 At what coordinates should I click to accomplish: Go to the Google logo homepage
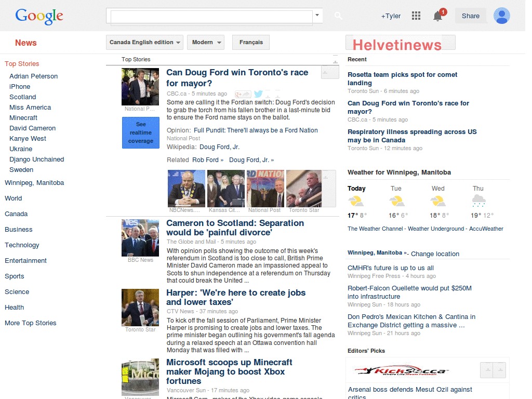[x=39, y=16]
